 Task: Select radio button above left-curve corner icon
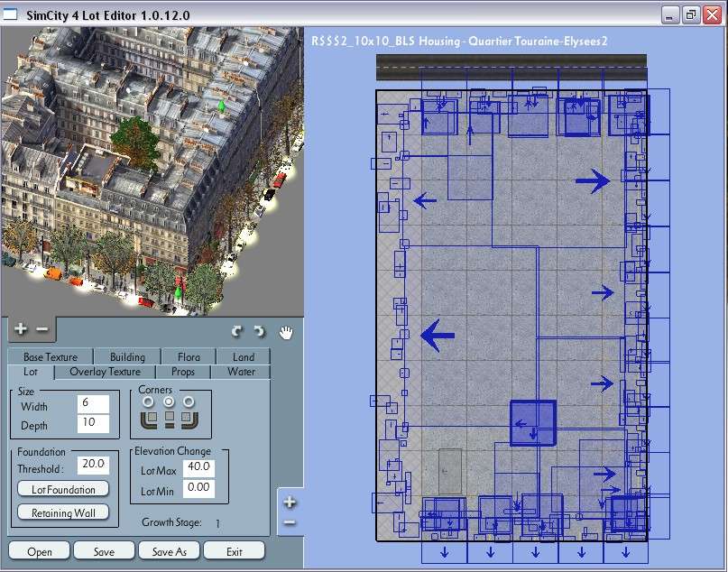148,401
